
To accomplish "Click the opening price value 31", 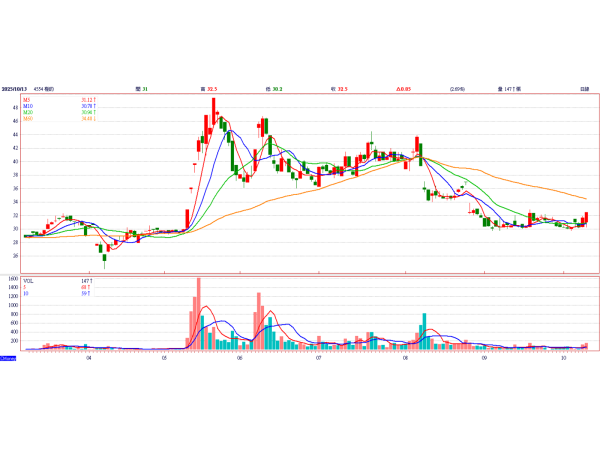I will [145, 89].
